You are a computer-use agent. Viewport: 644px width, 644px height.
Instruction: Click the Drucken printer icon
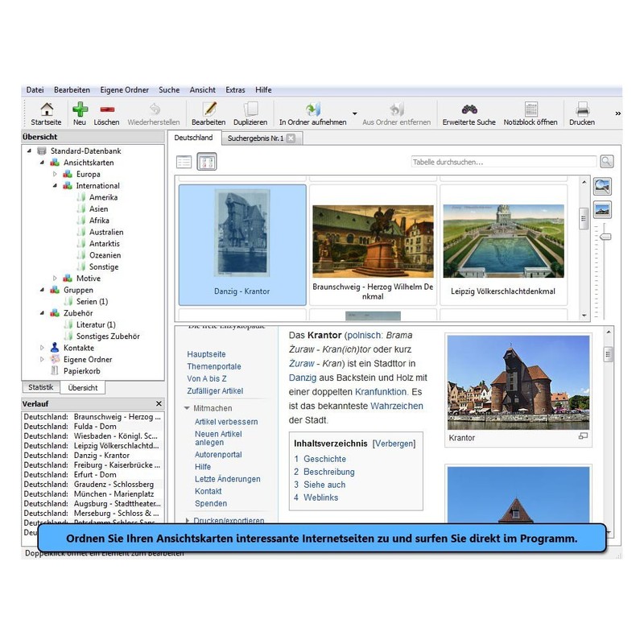click(582, 110)
